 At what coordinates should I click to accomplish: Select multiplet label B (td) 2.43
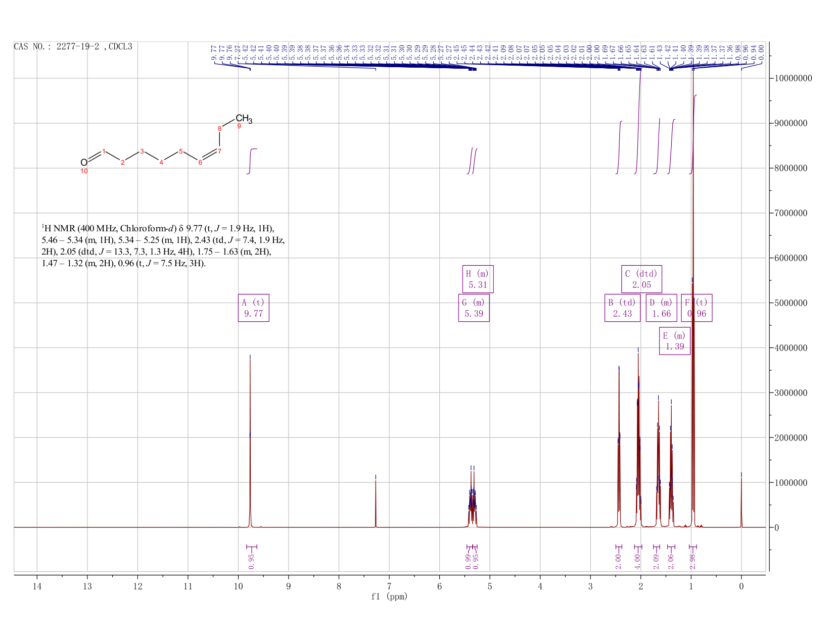click(622, 308)
